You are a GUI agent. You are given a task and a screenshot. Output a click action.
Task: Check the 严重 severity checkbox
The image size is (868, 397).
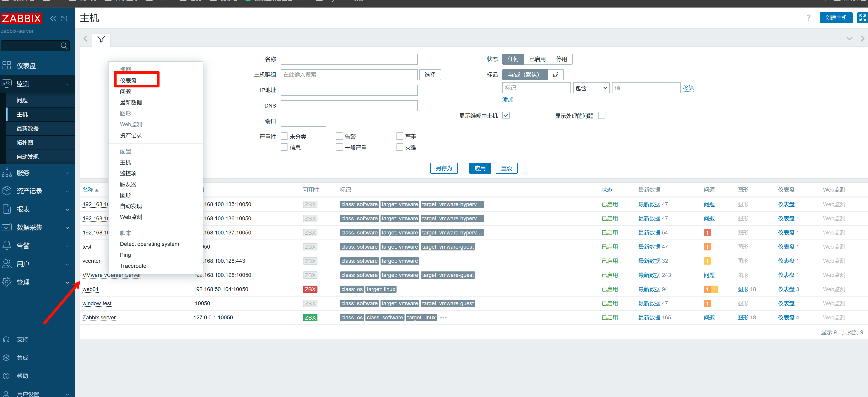[399, 136]
